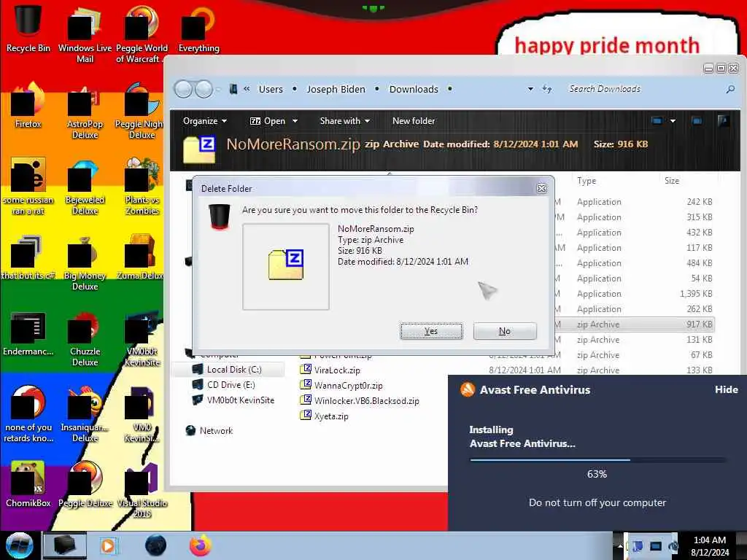747x560 pixels.
Task: Expand the change view dropdown arrow
Action: (x=673, y=121)
